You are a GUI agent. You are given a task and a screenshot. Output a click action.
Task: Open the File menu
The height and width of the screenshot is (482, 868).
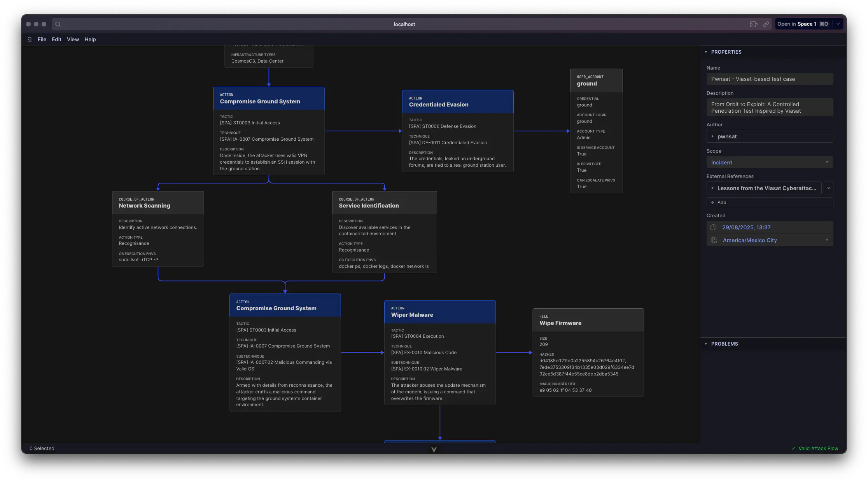42,40
